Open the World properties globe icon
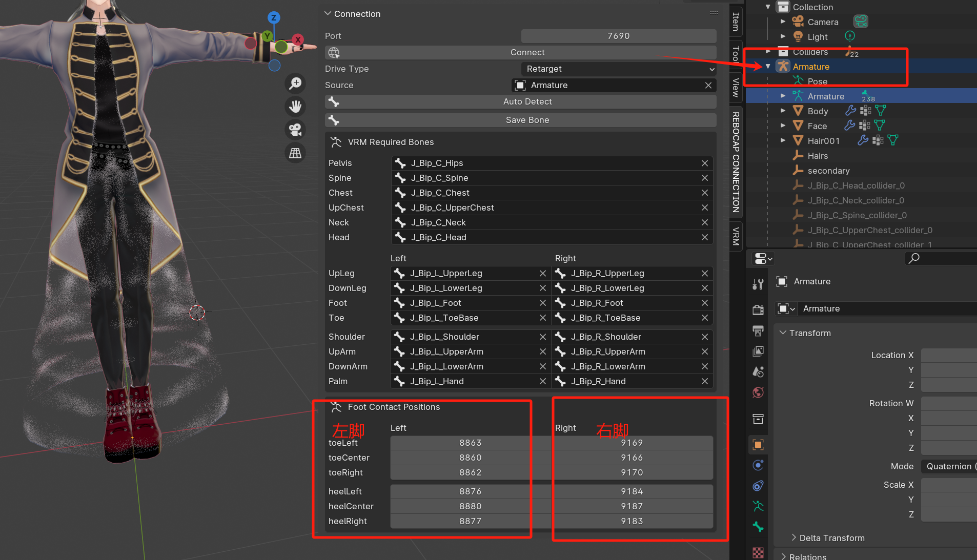 tap(758, 392)
